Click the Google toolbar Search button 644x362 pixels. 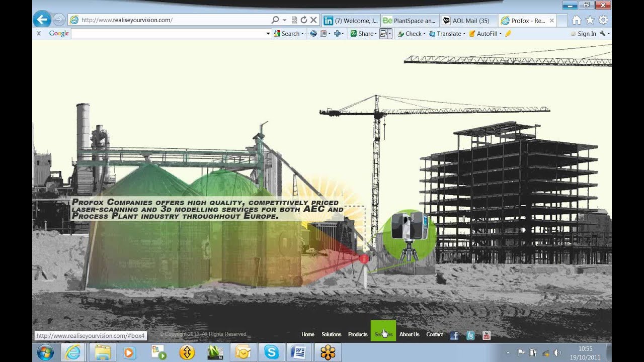tap(287, 34)
